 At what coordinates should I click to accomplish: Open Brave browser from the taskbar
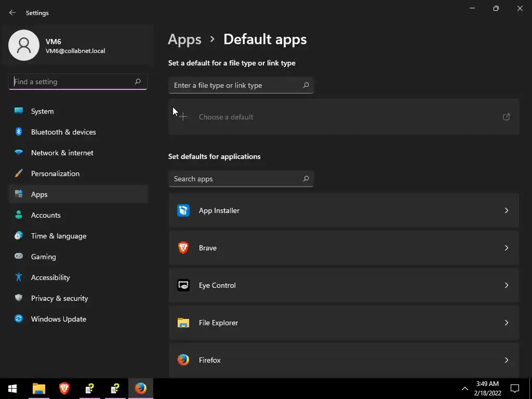(x=64, y=389)
